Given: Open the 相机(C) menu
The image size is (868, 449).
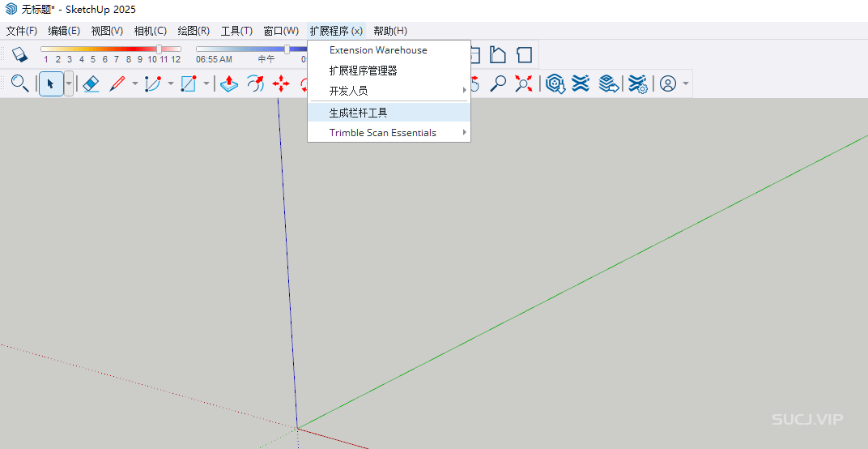Looking at the screenshot, I should 150,31.
